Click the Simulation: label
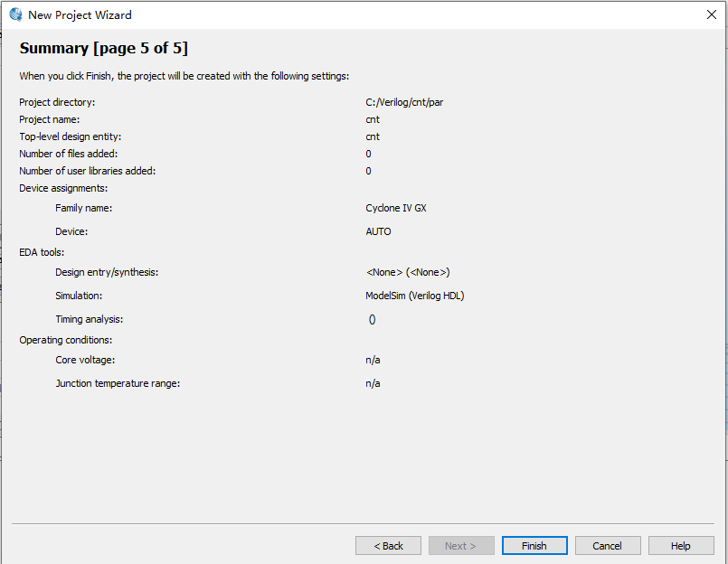Viewport: 728px width, 564px height. 79,296
